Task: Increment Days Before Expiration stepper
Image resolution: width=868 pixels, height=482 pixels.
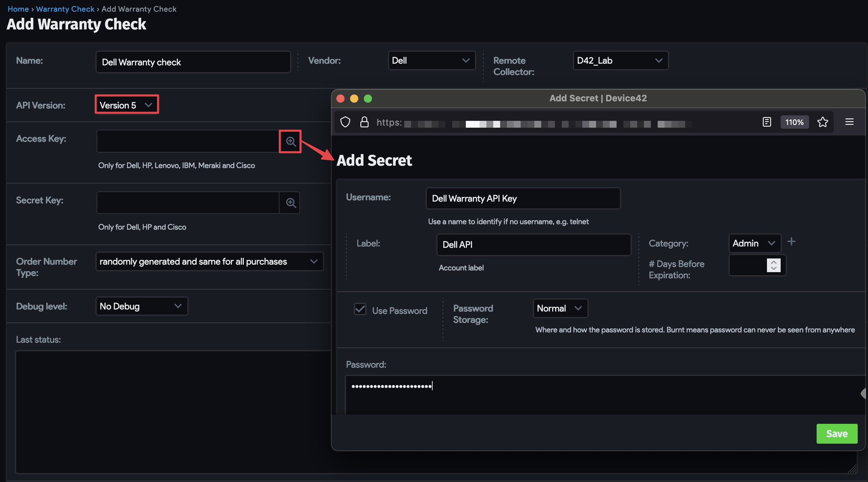Action: point(773,262)
